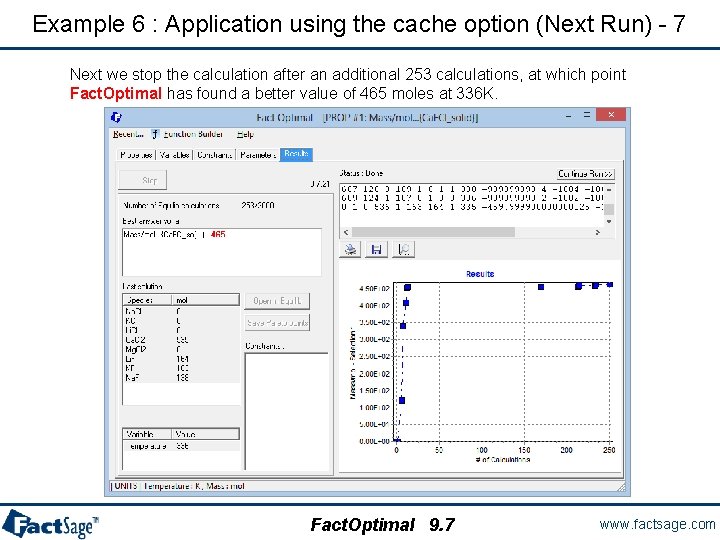720x540 pixels.
Task: Click the data point near 170 calculations
Action: pyautogui.click(x=541, y=287)
